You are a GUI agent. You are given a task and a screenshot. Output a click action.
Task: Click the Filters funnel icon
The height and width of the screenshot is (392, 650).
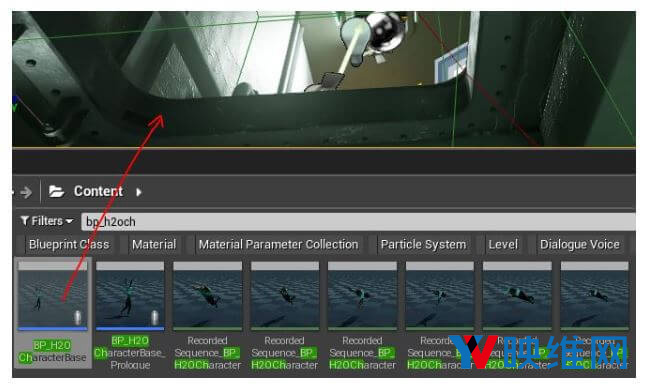point(25,221)
